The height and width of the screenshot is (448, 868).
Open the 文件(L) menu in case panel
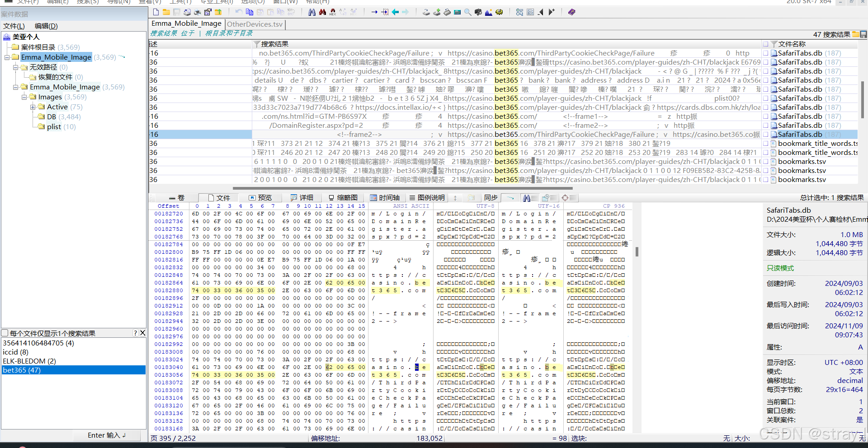coord(14,26)
